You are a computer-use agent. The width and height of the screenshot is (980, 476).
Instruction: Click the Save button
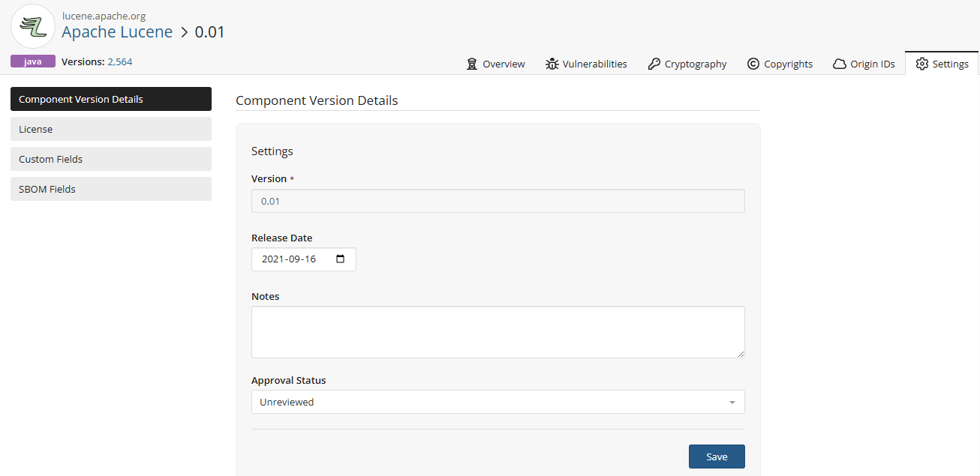tap(717, 457)
